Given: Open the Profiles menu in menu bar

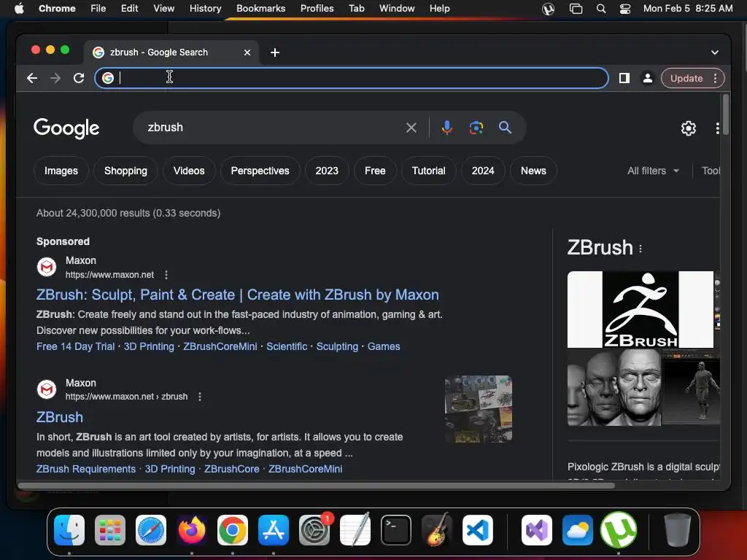Looking at the screenshot, I should (x=317, y=9).
